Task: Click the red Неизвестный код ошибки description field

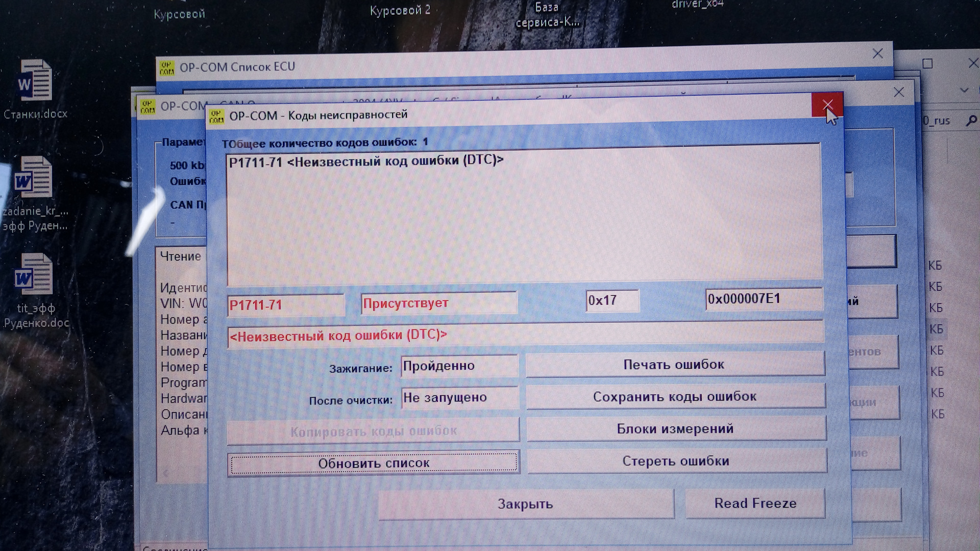Action: 525,335
